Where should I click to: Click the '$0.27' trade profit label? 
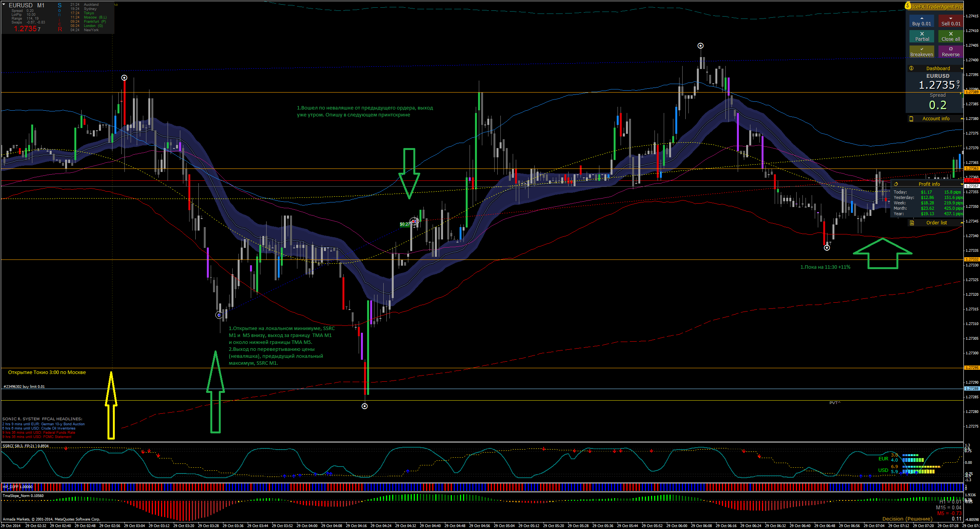[x=405, y=224]
